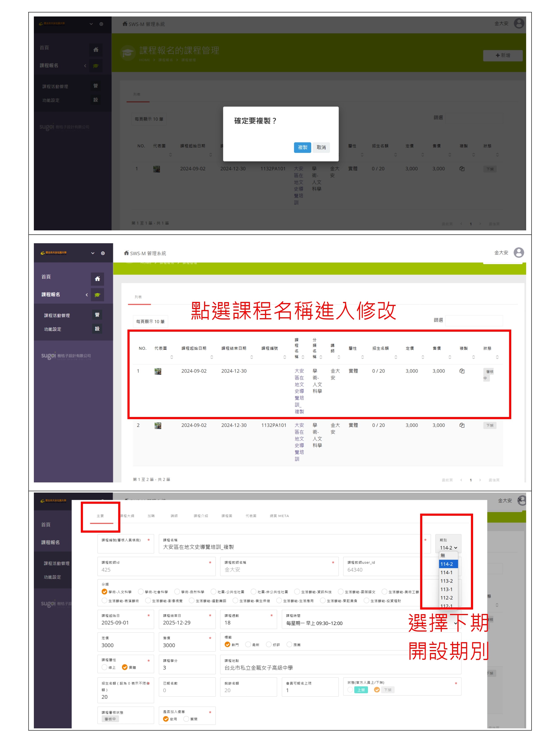Image resolution: width=560 pixels, height=741 pixels.
Task: Click the 管 icon beside 課程活動管理, middle screenshot
Action: 97,315
